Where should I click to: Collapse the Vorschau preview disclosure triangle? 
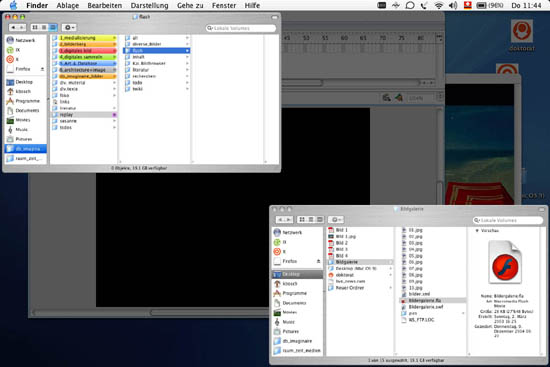click(x=477, y=231)
